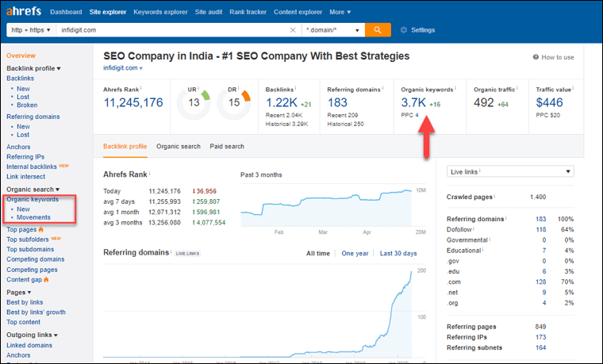Open the http + https protocol dropdown

click(31, 30)
